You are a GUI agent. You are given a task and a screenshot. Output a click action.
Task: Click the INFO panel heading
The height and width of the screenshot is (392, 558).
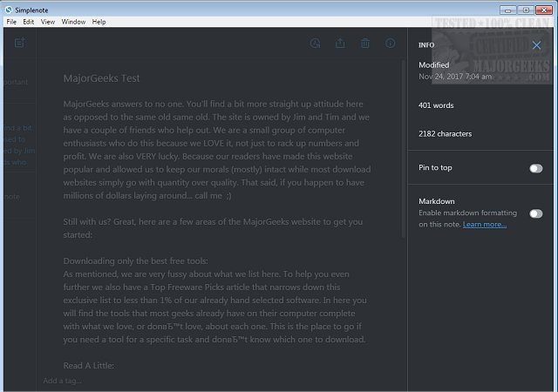coord(426,45)
